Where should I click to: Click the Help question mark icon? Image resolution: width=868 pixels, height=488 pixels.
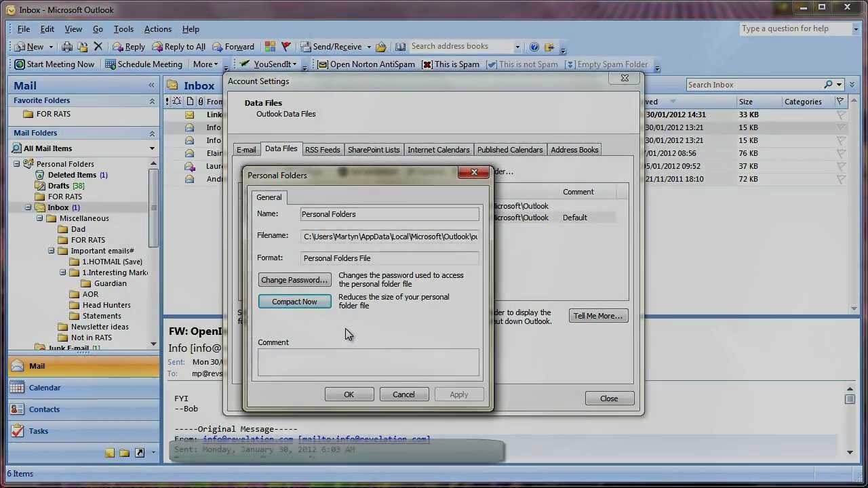(534, 47)
